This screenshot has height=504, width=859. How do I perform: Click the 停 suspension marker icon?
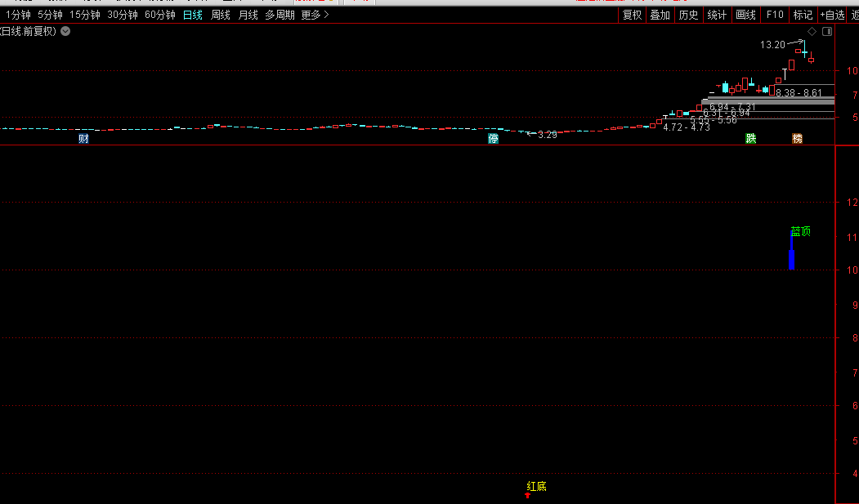[x=493, y=138]
